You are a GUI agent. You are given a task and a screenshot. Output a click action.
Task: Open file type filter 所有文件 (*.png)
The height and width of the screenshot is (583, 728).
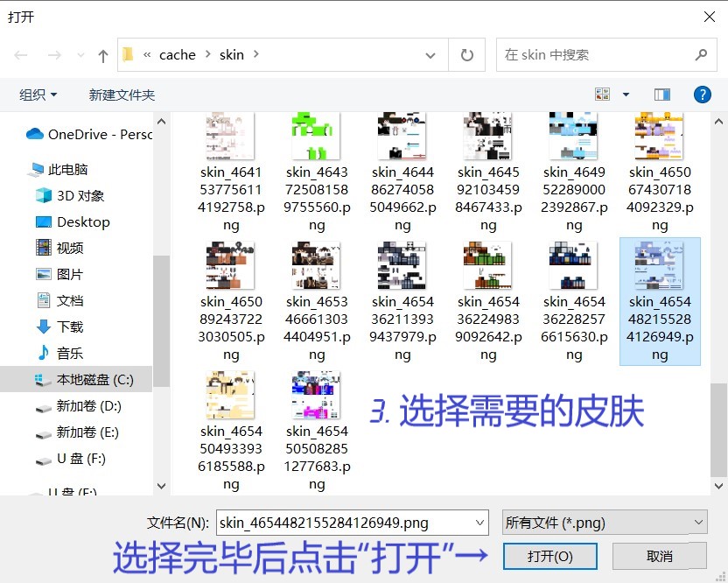pyautogui.click(x=605, y=523)
